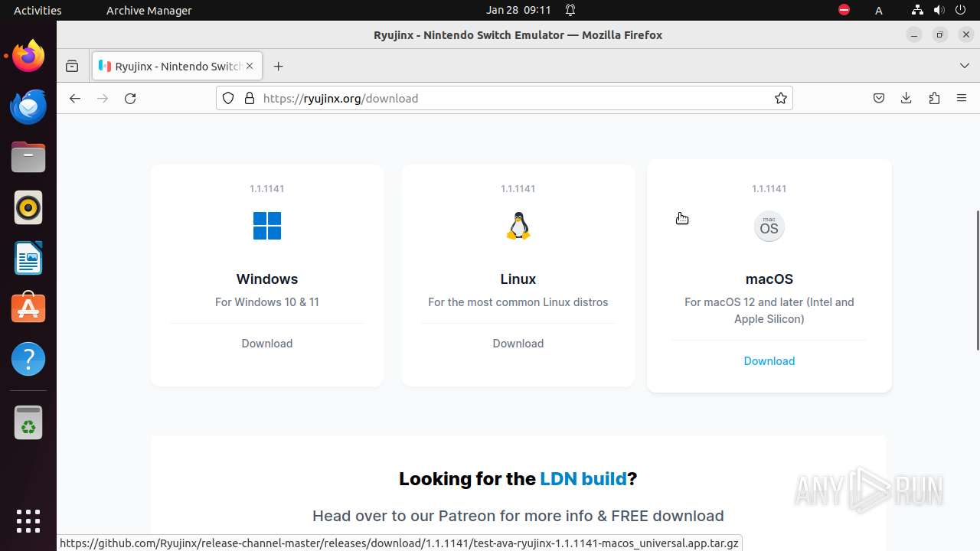Screen dimensions: 980x551
Task: Click 'For Windows 10 & 11' text
Action: [267, 302]
